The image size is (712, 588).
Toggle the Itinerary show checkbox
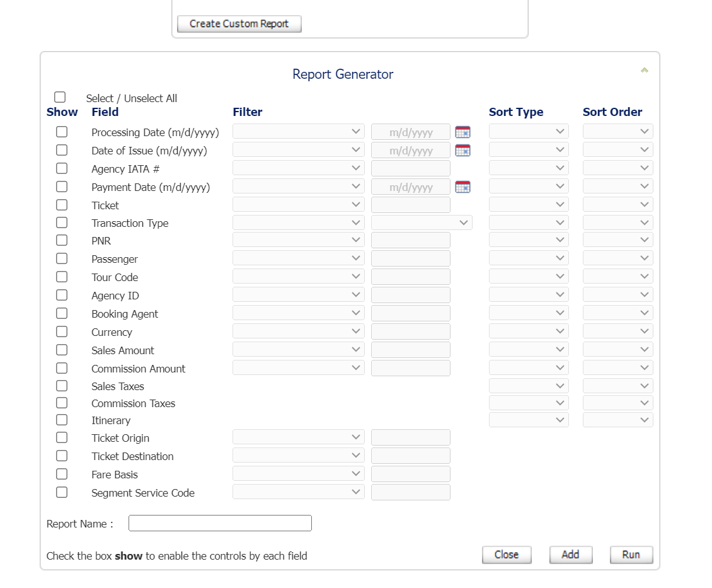(x=62, y=420)
